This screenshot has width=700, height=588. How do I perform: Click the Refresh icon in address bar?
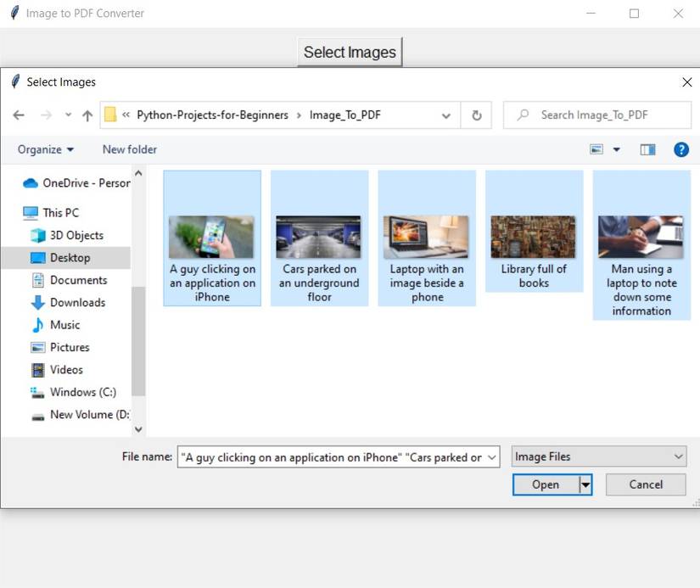pos(476,115)
